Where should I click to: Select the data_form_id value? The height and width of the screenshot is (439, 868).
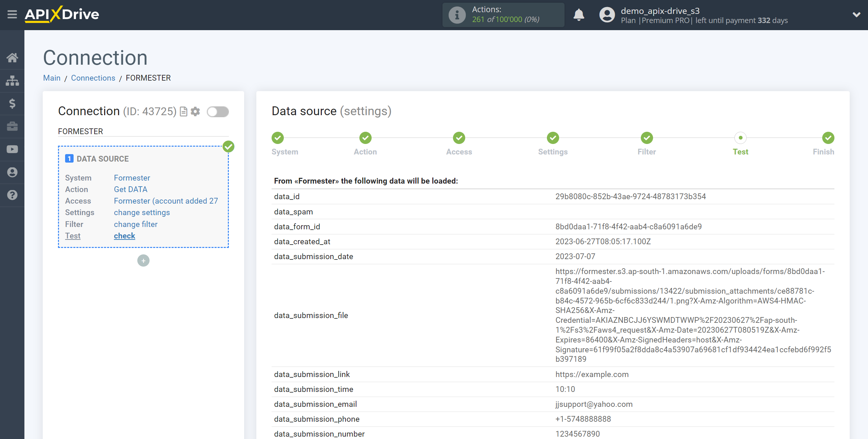point(629,227)
